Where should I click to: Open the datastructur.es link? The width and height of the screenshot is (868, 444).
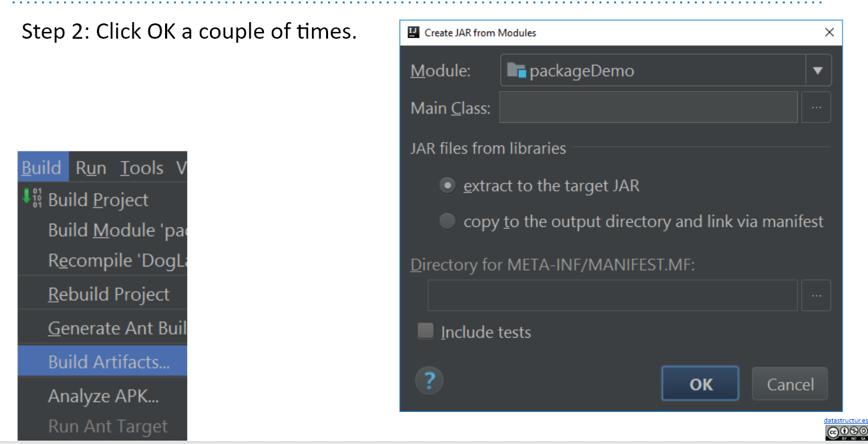coord(845,421)
